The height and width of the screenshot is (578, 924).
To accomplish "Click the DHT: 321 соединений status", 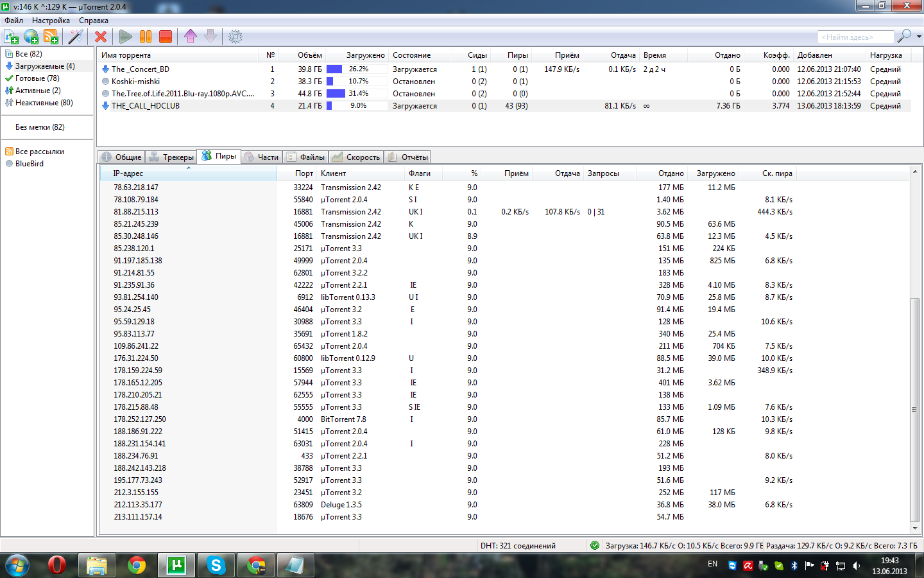I will [518, 546].
